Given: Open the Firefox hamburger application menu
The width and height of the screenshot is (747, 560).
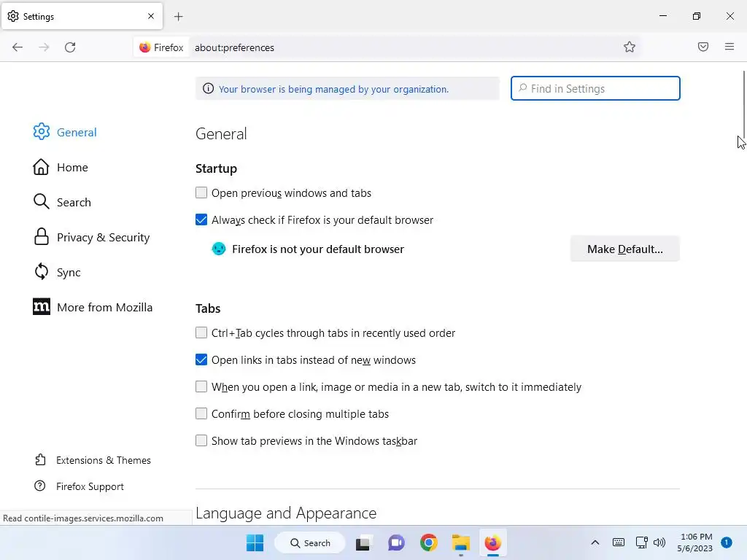Looking at the screenshot, I should point(729,47).
